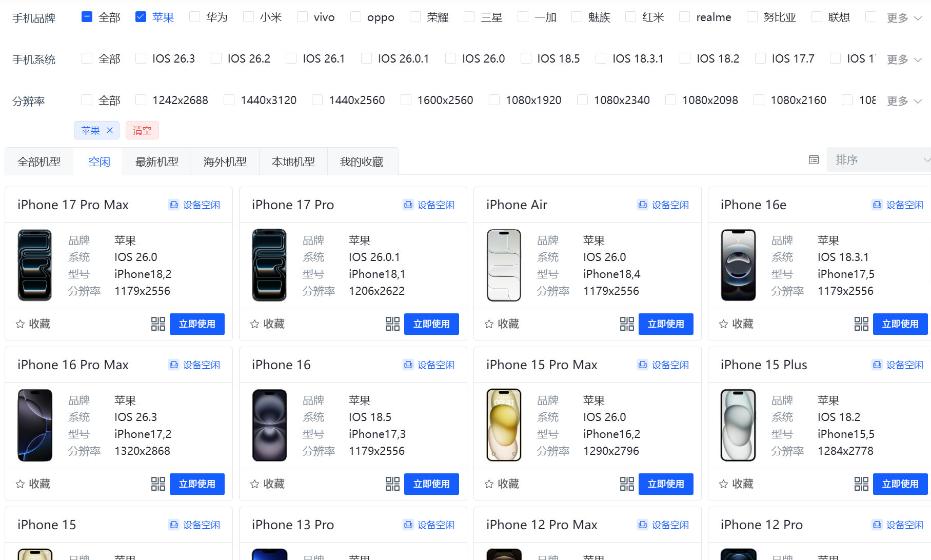This screenshot has width=931, height=560.
Task: Check the vivo brand checkbox
Action: 302,17
